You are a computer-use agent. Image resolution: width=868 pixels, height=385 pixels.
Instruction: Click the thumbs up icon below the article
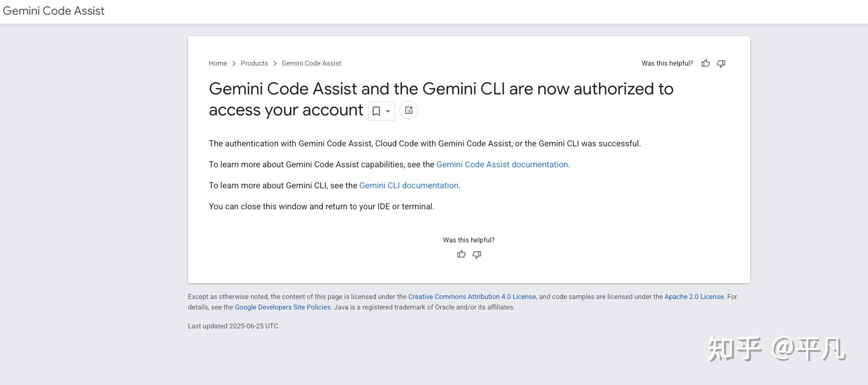pyautogui.click(x=461, y=254)
